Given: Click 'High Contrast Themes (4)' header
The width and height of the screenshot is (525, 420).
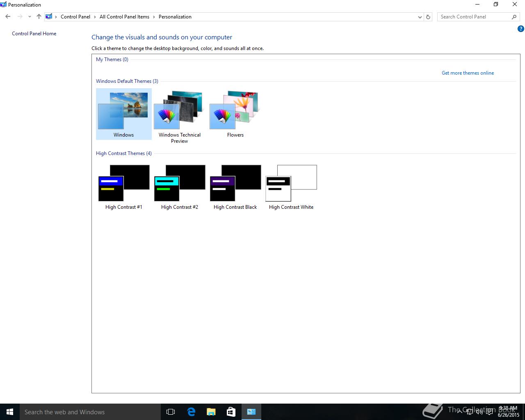Looking at the screenshot, I should click(x=124, y=153).
